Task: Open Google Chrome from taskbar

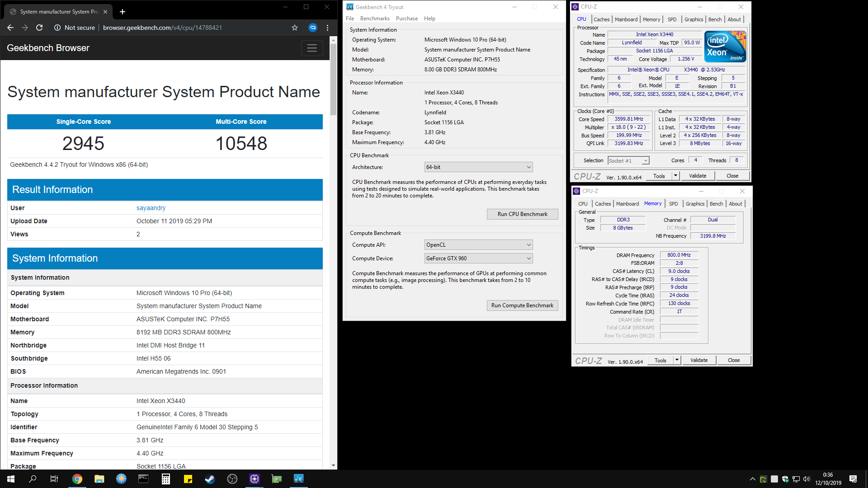Action: point(77,479)
